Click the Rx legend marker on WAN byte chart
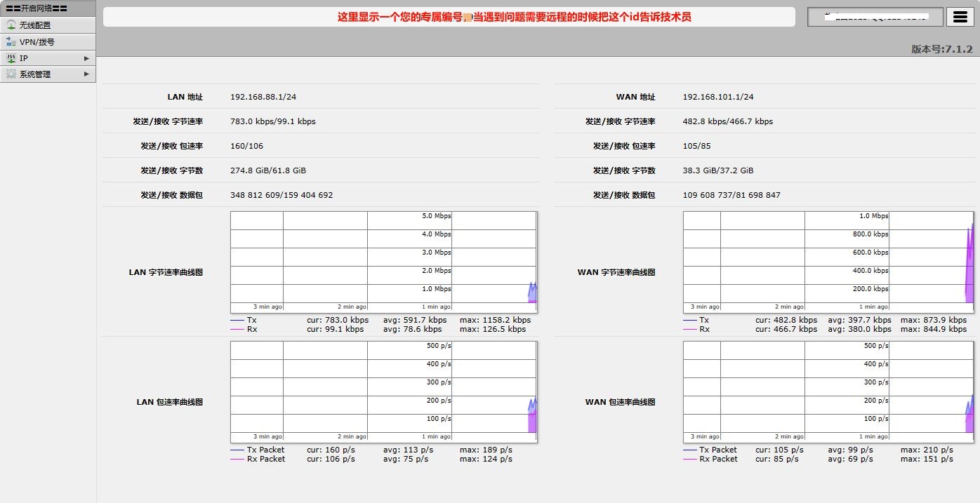 tap(691, 329)
